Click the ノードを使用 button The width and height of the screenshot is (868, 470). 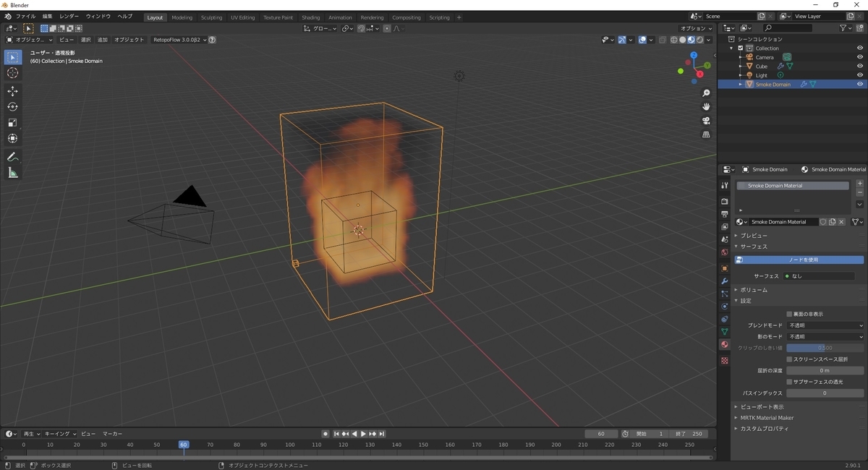(x=799, y=260)
